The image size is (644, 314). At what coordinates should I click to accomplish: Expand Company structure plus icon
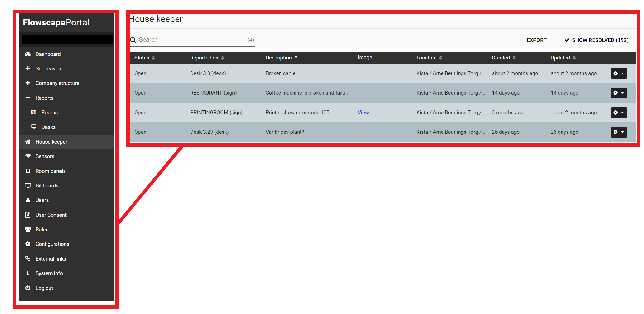point(28,83)
